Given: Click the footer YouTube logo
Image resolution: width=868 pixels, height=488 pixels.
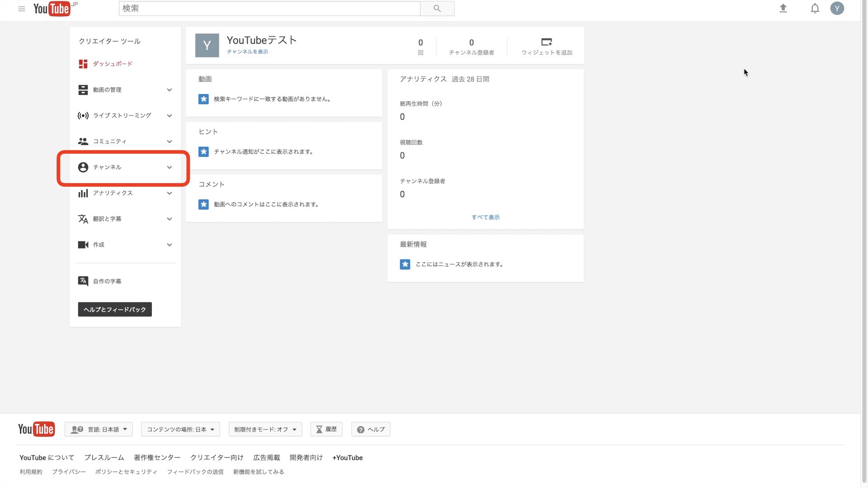Looking at the screenshot, I should tap(37, 429).
